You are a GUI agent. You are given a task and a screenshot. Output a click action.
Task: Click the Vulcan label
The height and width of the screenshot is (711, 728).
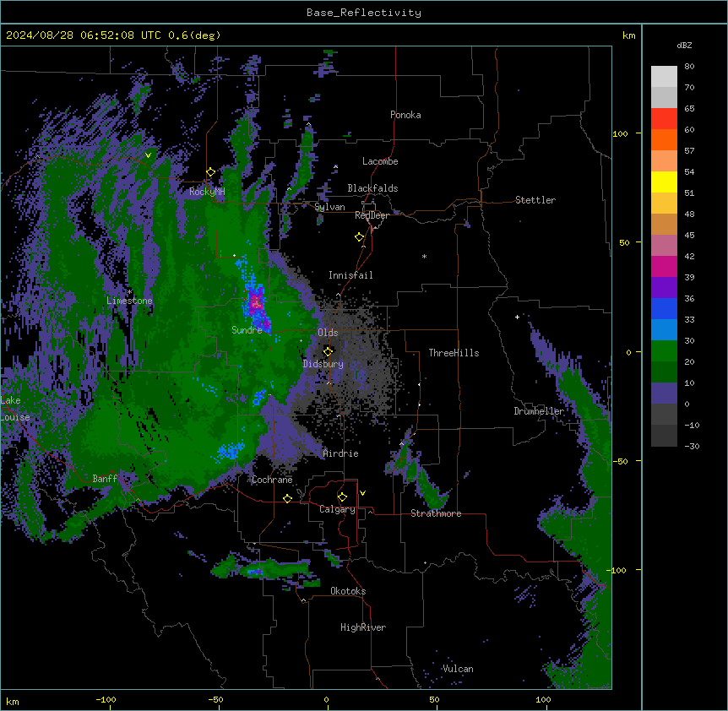(x=458, y=669)
